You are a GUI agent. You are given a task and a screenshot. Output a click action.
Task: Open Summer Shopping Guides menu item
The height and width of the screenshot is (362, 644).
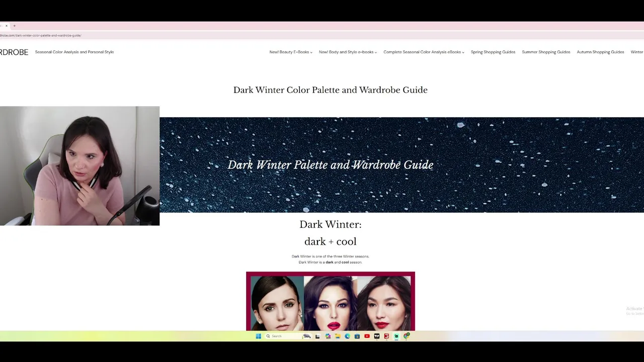coord(546,52)
